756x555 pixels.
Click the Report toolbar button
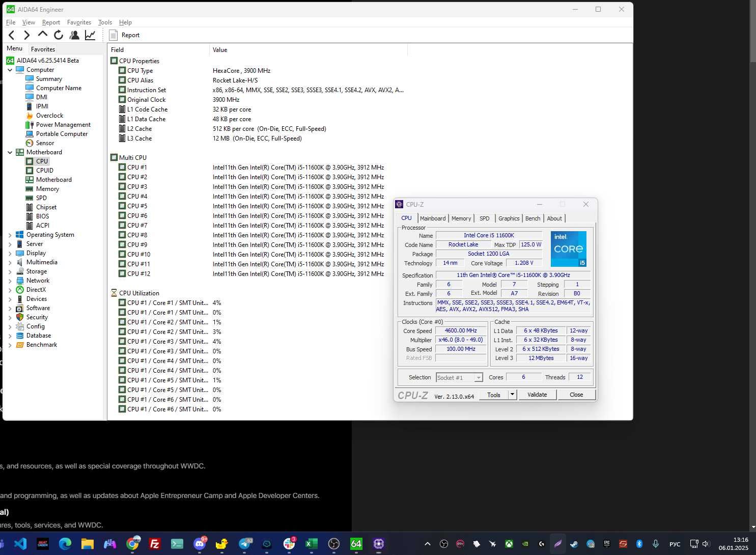click(x=124, y=35)
